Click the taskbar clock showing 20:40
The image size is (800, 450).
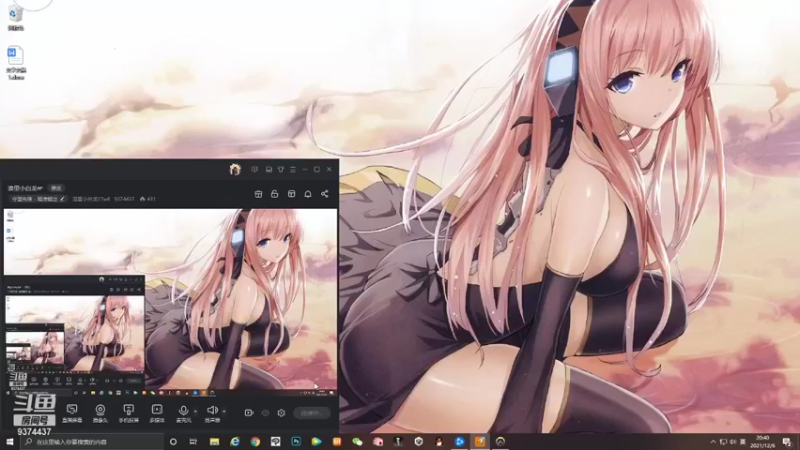click(x=763, y=441)
